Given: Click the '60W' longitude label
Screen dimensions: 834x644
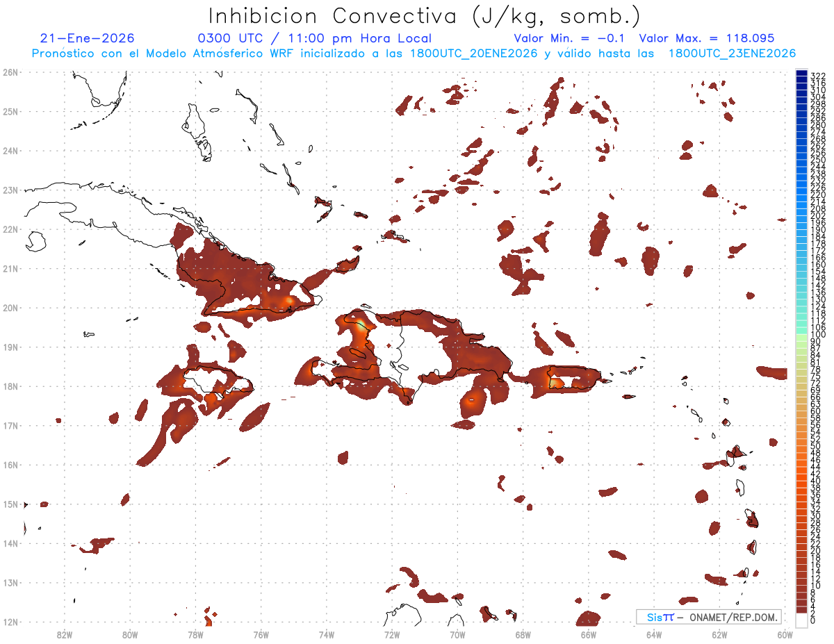Looking at the screenshot, I should pyautogui.click(x=785, y=634).
